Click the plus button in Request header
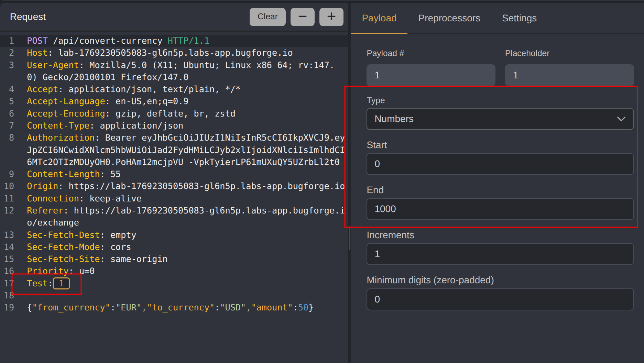Screen dimensions: 644x363 coord(331,17)
